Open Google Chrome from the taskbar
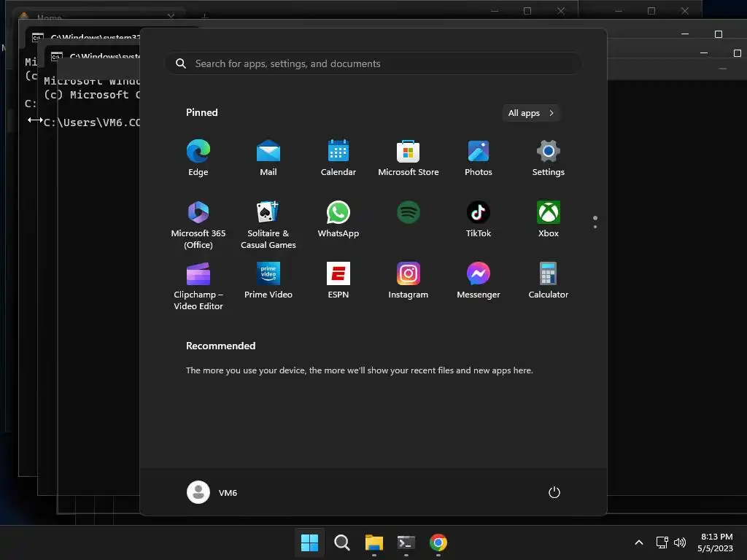Viewport: 747px width, 560px height. pos(438,542)
